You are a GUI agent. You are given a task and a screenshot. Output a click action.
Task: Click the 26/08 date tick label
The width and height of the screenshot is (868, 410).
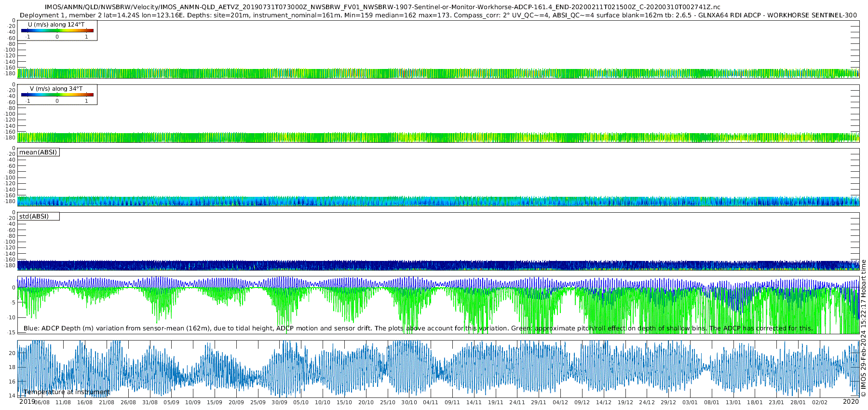[x=128, y=402]
